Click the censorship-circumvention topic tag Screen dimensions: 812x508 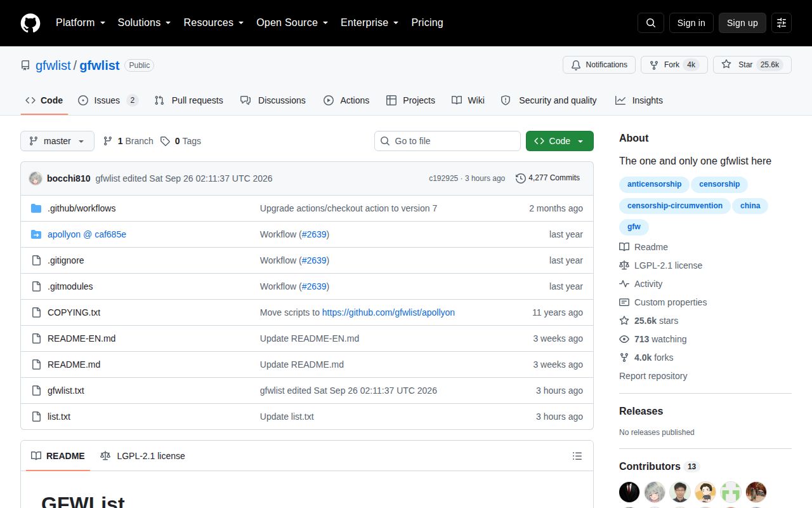click(675, 206)
